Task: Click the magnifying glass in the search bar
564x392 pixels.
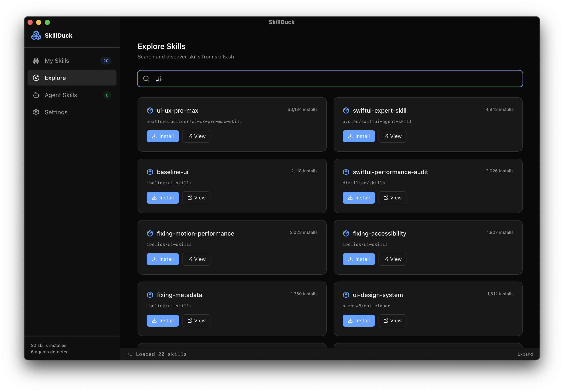Action: [x=146, y=79]
